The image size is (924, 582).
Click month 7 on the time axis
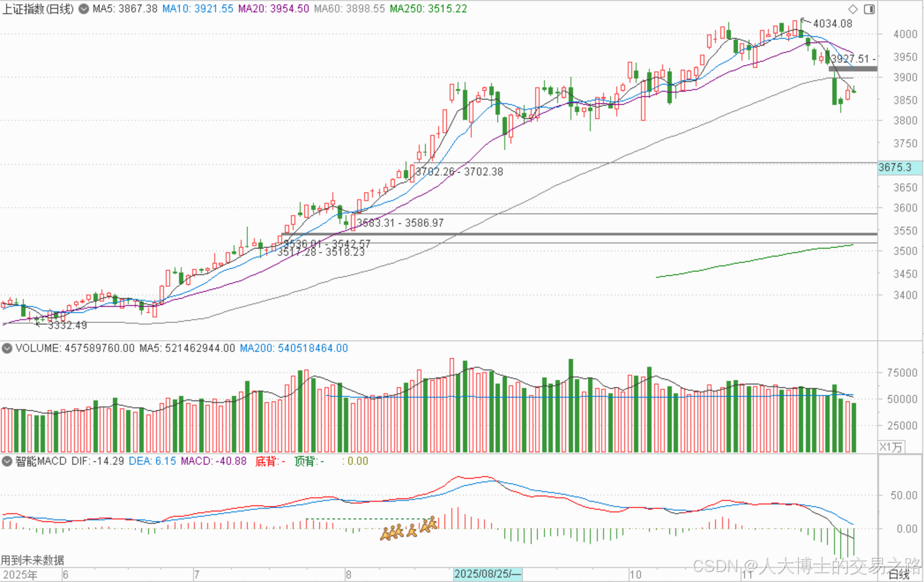(196, 574)
